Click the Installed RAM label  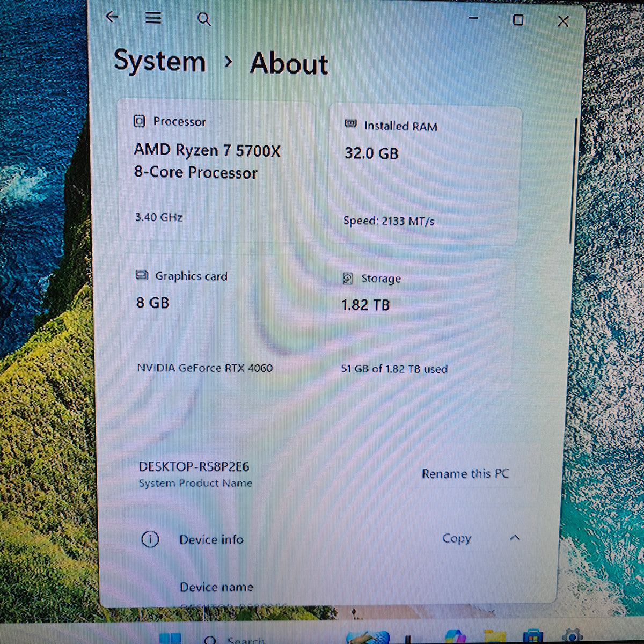pos(401,126)
